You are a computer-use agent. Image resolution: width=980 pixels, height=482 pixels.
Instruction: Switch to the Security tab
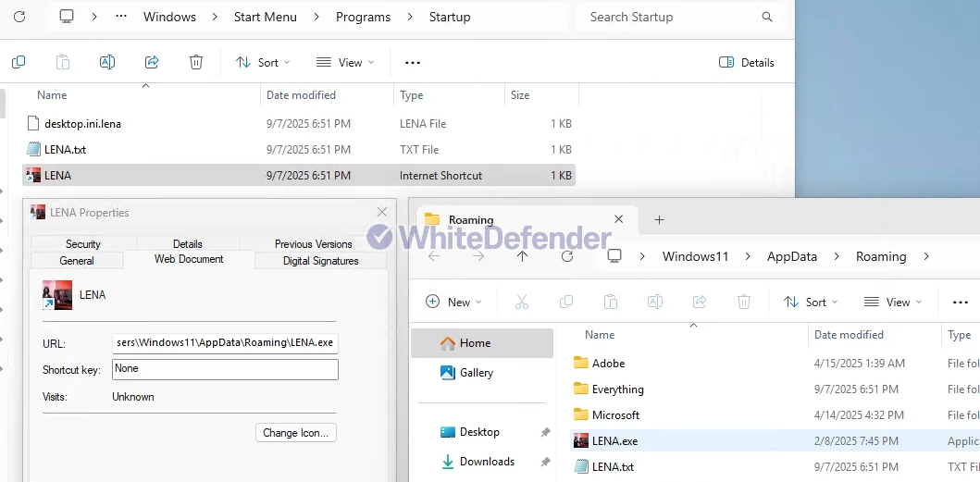click(83, 244)
